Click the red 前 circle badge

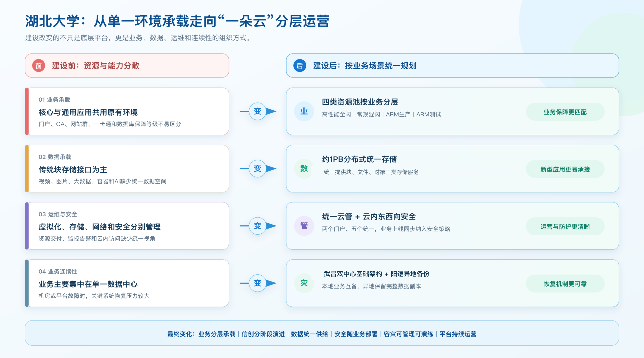click(x=38, y=66)
